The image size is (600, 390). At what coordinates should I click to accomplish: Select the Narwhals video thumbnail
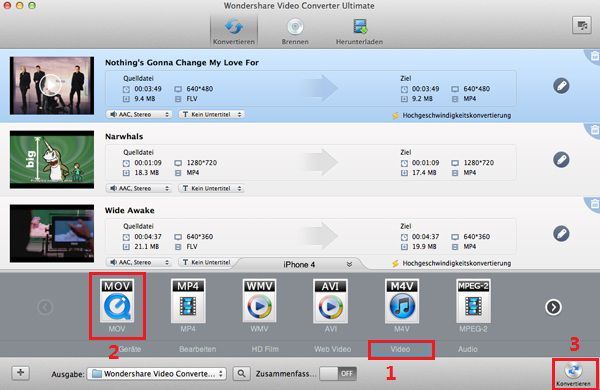[x=52, y=159]
